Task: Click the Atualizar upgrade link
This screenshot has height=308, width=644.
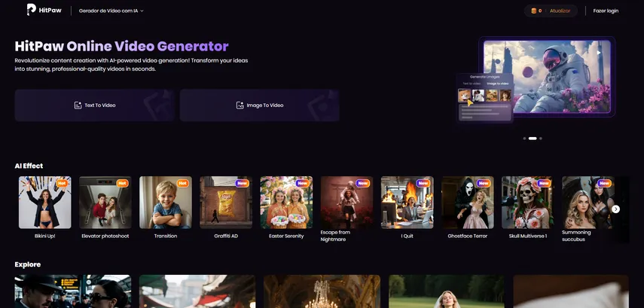Action: (x=560, y=11)
